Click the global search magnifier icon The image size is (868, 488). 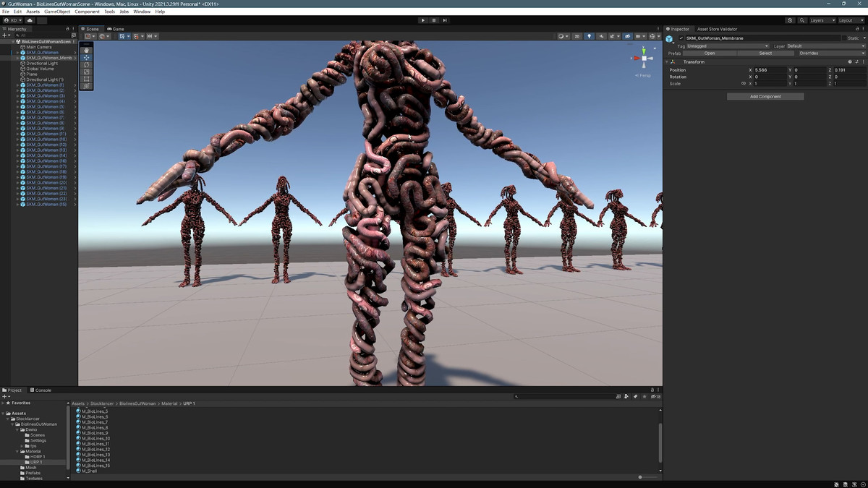point(801,20)
